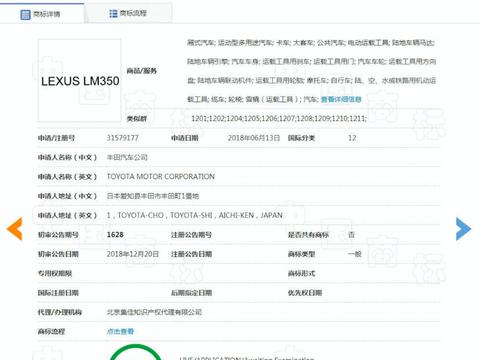The width and height of the screenshot is (480, 360).
Task: Select application number 31579177
Action: point(122,138)
